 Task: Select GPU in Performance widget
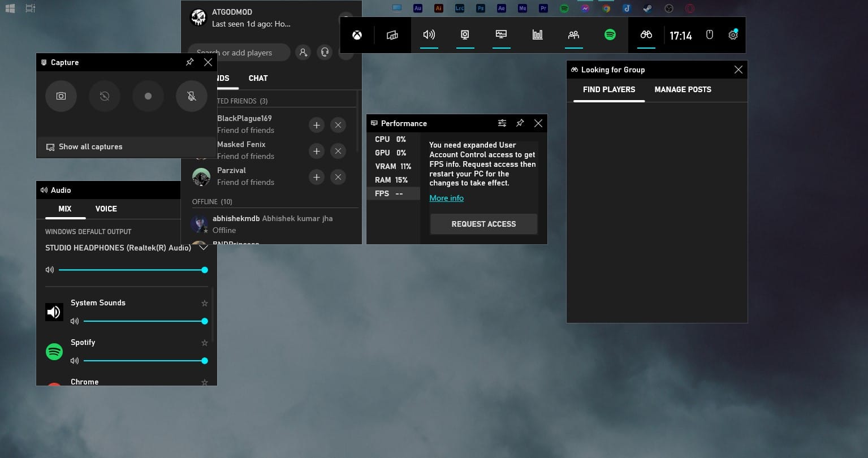coord(394,153)
